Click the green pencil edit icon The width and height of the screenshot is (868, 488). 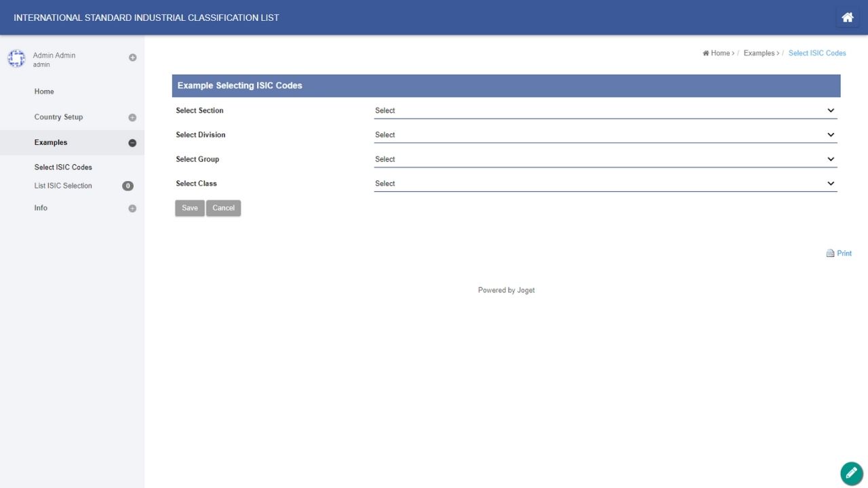(851, 473)
